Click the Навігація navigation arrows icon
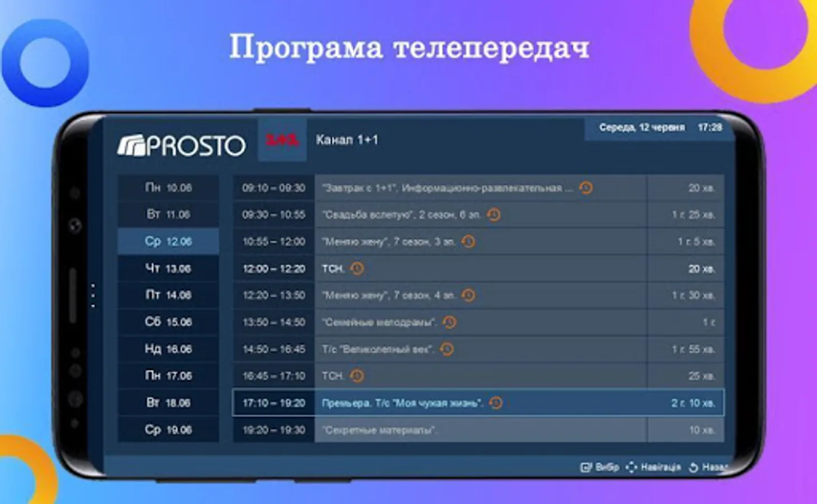 (632, 467)
